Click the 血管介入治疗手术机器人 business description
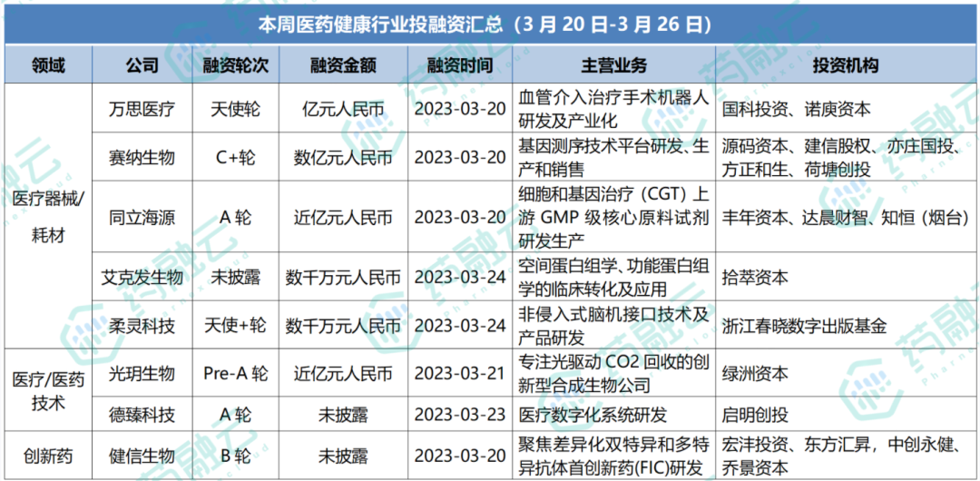The height and width of the screenshot is (481, 980). (x=613, y=110)
